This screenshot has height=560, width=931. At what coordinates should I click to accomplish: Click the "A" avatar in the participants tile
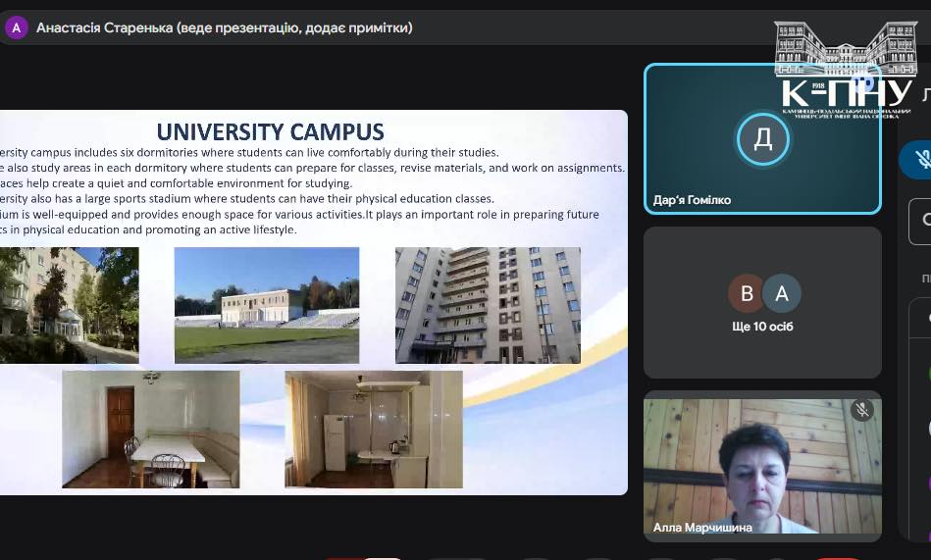point(782,293)
